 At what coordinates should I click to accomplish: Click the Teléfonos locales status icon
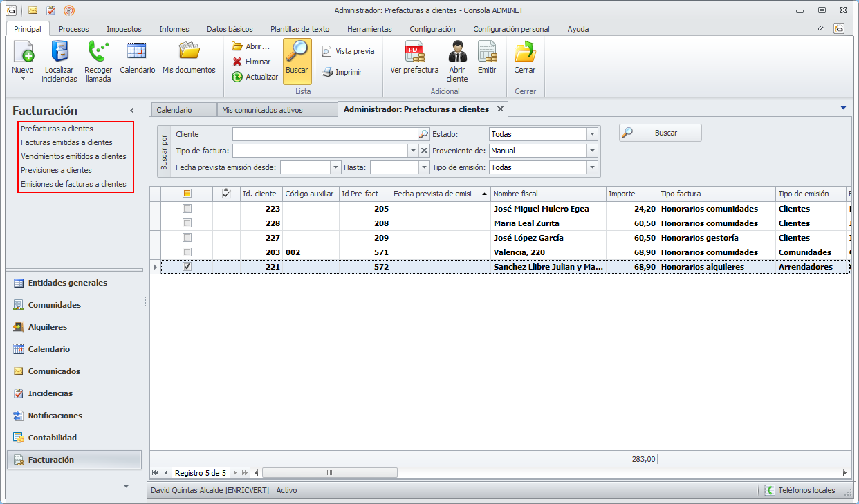click(770, 490)
